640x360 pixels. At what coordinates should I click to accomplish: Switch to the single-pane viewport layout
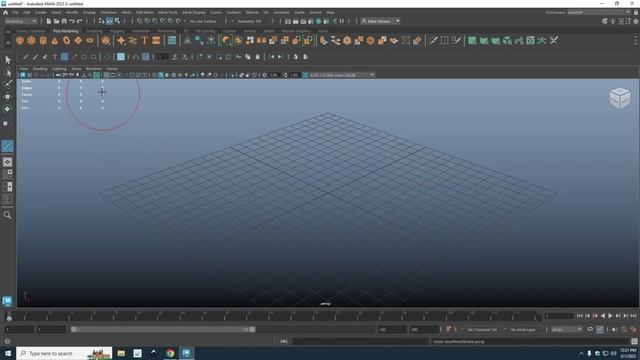click(7, 162)
